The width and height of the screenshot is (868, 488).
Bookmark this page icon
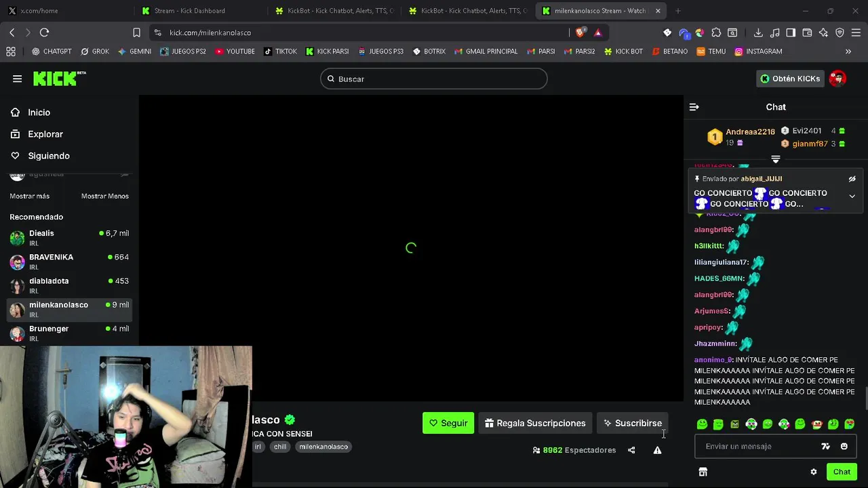tap(136, 33)
